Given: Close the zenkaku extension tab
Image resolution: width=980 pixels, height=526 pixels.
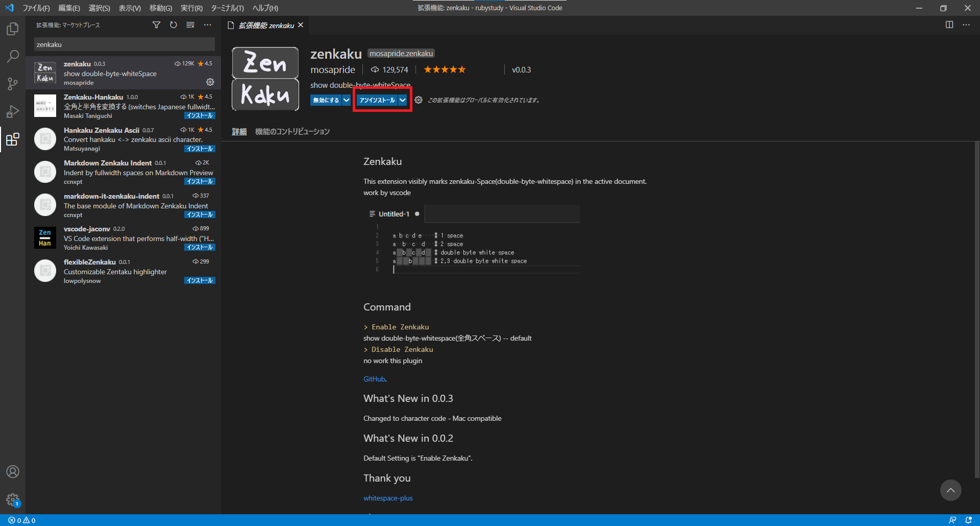Looking at the screenshot, I should click(301, 25).
